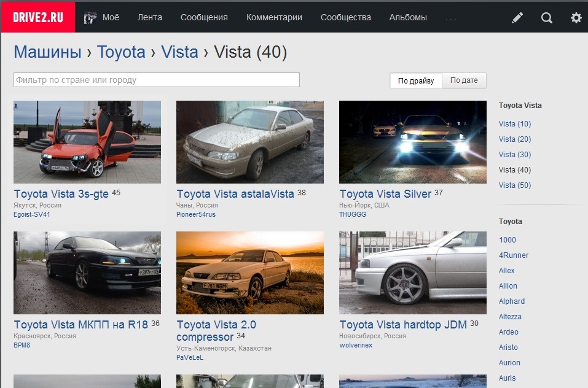Select Altezza in the Toyota sidebar
This screenshot has width=588, height=388.
pos(510,316)
